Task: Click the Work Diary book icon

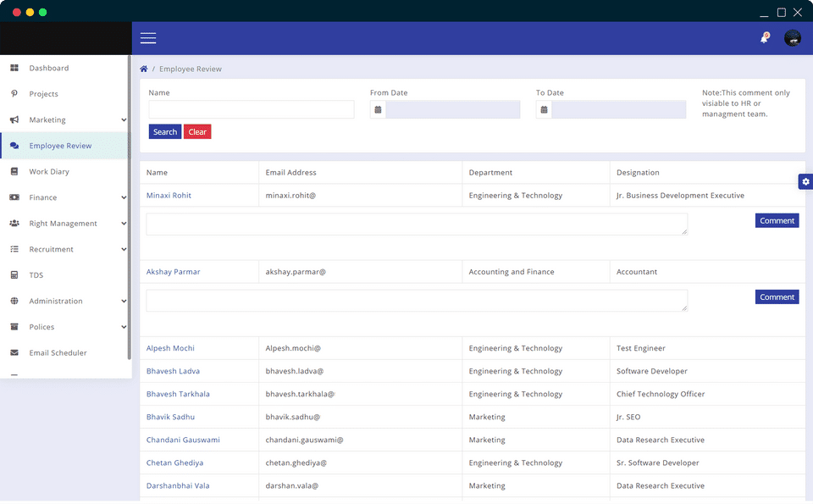Action: (14, 172)
